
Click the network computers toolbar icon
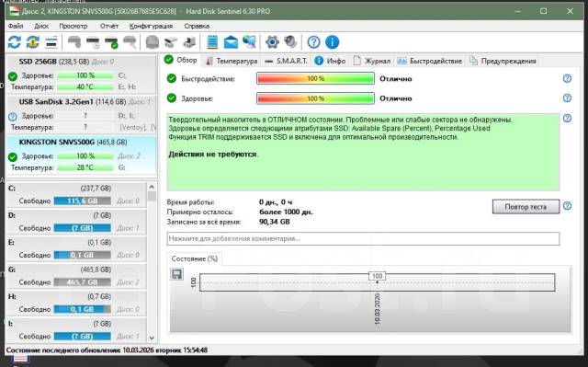click(x=249, y=42)
